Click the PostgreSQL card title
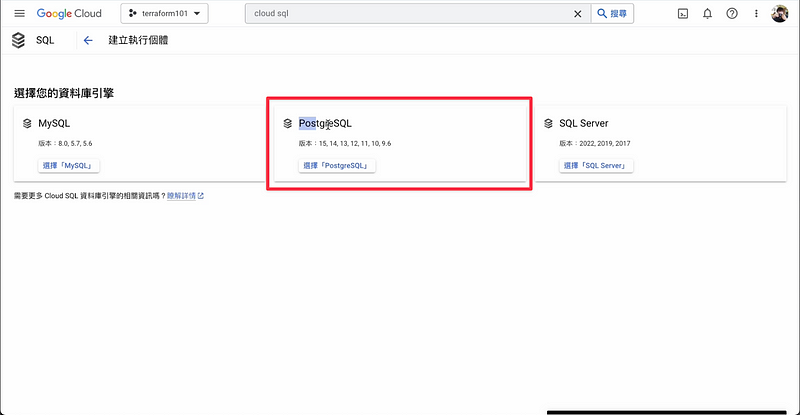Viewport: 800px width, 415px height. point(325,124)
